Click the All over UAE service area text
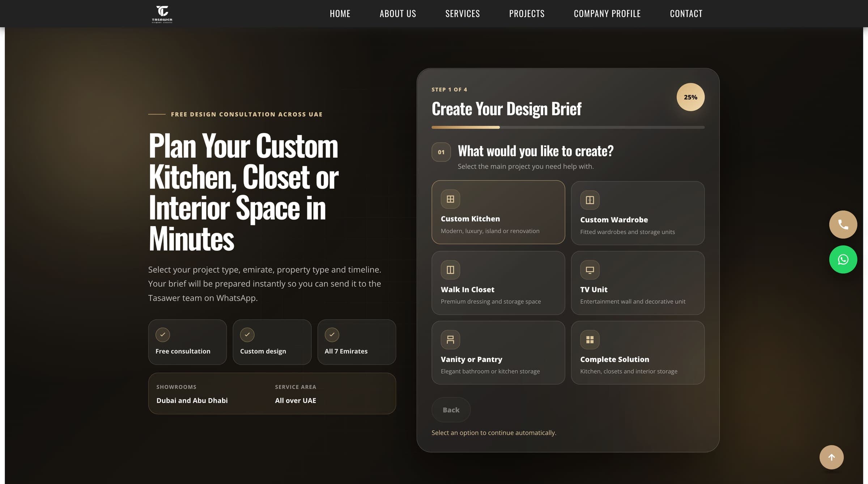868x484 pixels. 295,400
